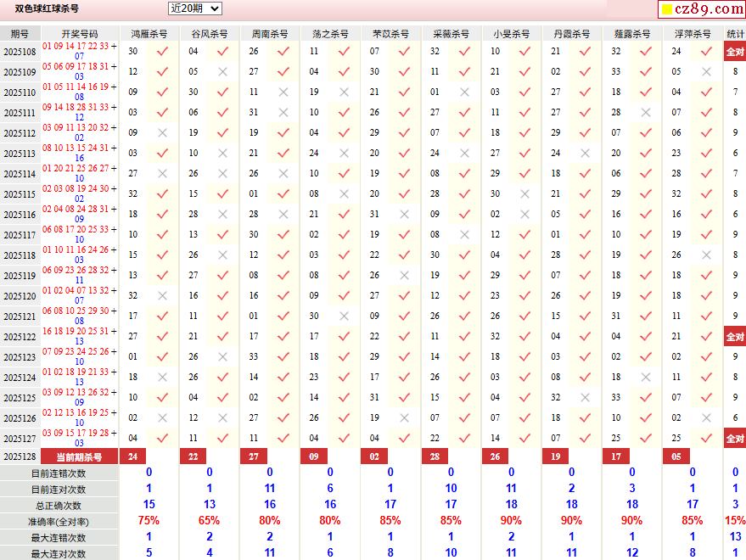Click the cross icon for 鸿雁杀号 in row 2025112

(162, 132)
